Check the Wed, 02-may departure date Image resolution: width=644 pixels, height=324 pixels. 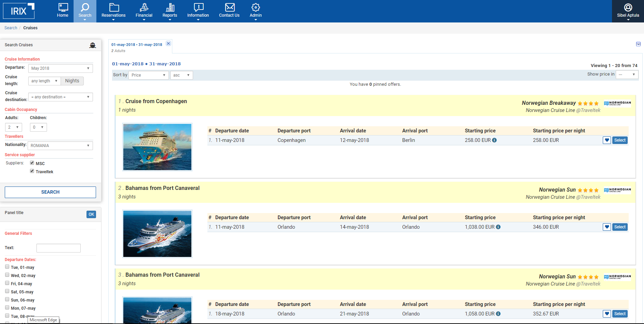click(7, 275)
